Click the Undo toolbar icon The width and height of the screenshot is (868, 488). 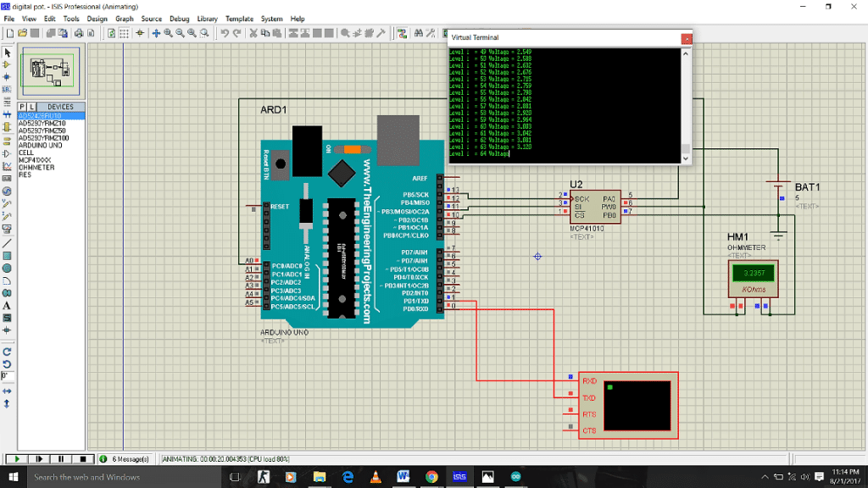[x=225, y=33]
